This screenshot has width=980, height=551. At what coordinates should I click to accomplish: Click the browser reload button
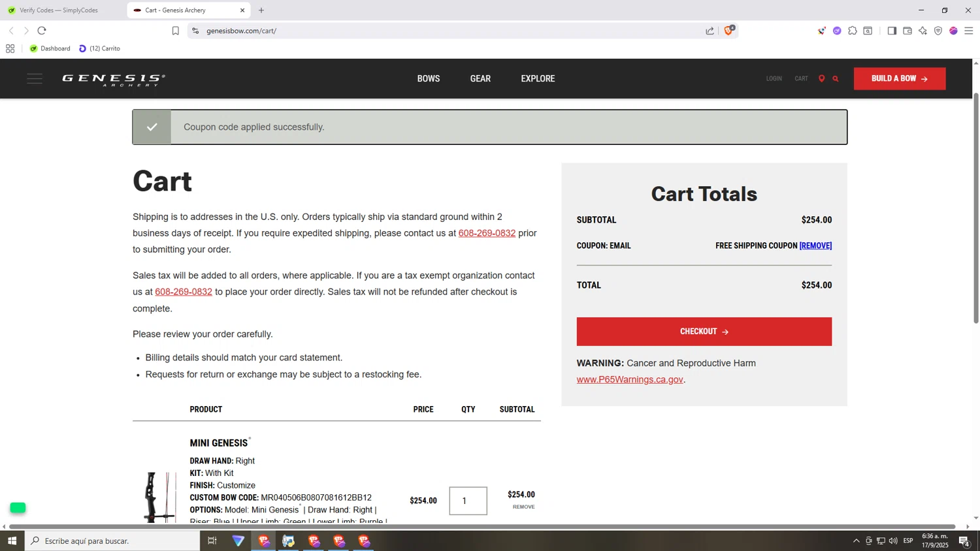(42, 31)
